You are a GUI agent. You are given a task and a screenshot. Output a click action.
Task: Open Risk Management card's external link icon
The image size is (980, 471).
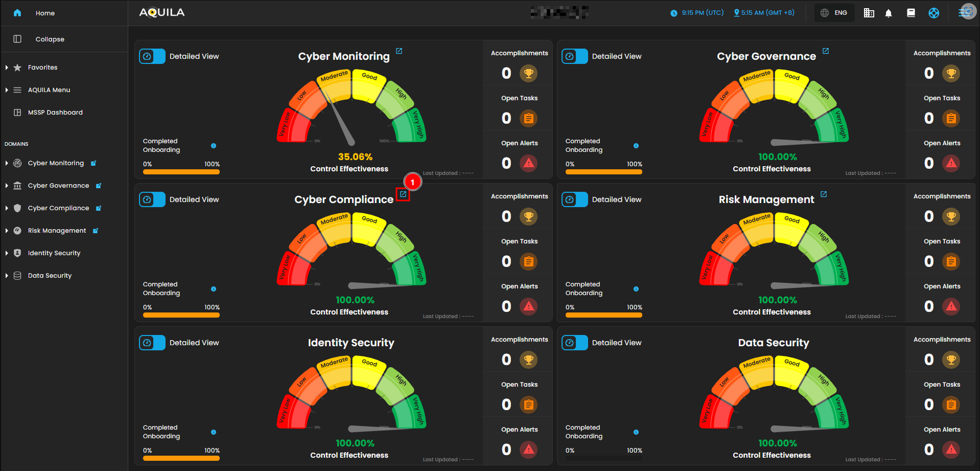(824, 194)
